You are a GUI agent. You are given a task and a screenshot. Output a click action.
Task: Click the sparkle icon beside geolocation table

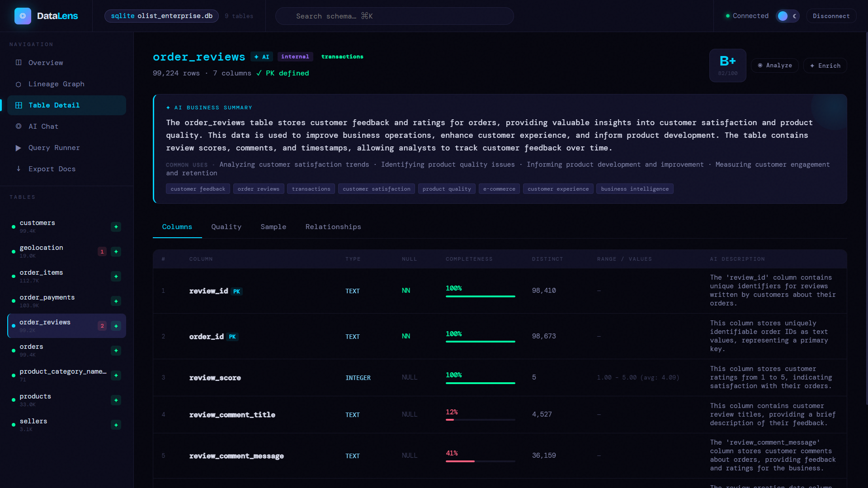click(116, 252)
